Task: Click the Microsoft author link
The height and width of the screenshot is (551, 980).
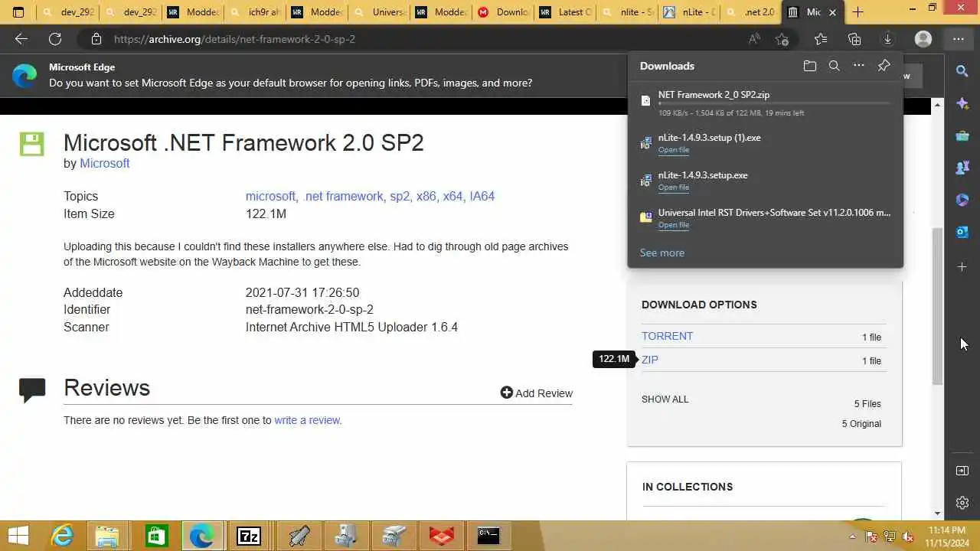Action: tap(105, 163)
